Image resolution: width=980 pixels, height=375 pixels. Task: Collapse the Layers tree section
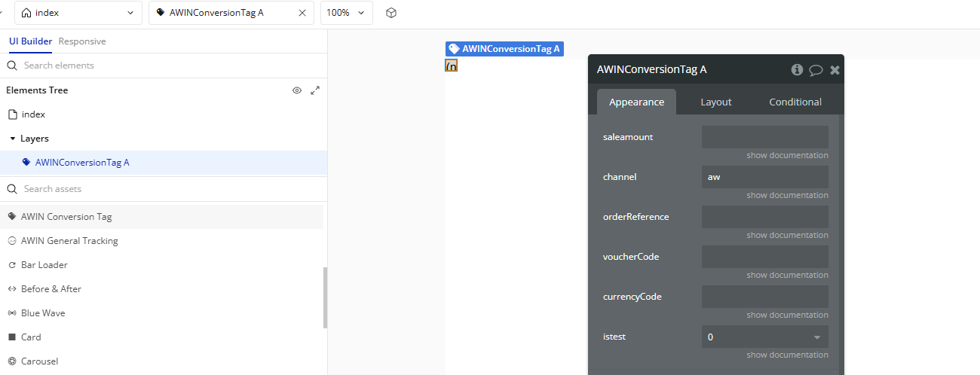12,139
